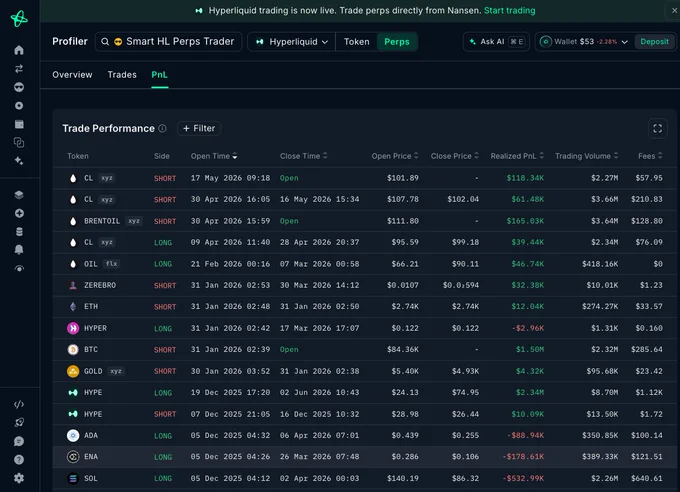Image resolution: width=680 pixels, height=492 pixels.
Task: Expand Trade Performance table to fullscreen
Action: pyautogui.click(x=657, y=128)
